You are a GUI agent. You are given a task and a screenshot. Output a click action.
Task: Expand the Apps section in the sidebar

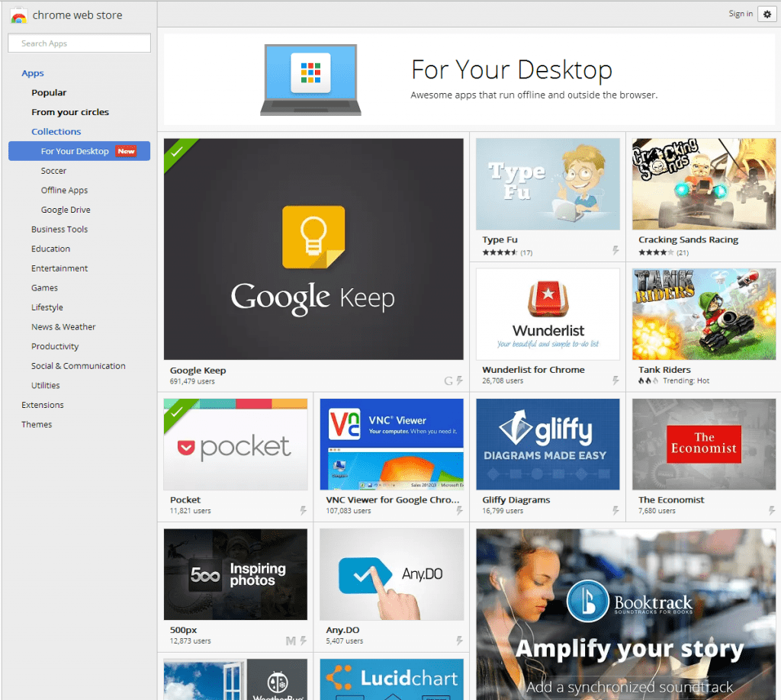point(33,72)
